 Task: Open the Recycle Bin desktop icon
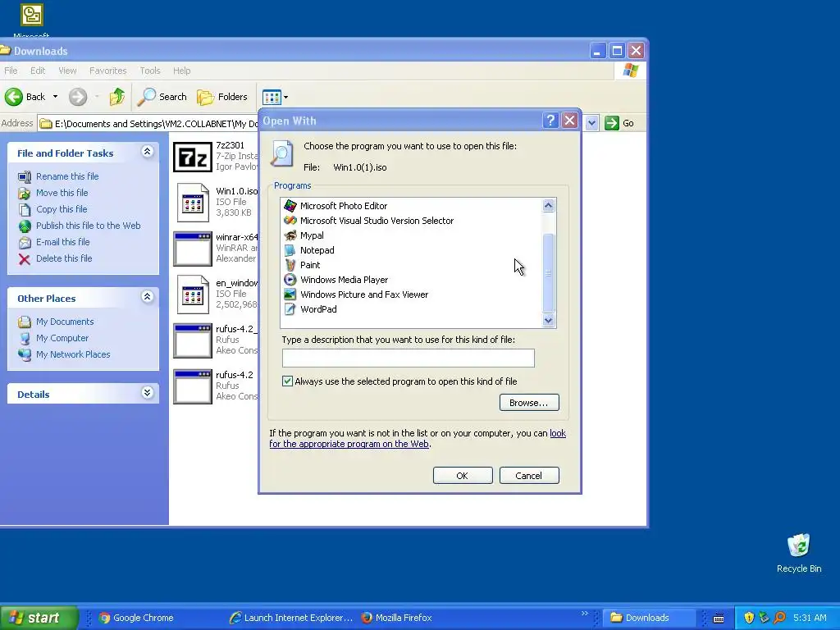pos(799,554)
